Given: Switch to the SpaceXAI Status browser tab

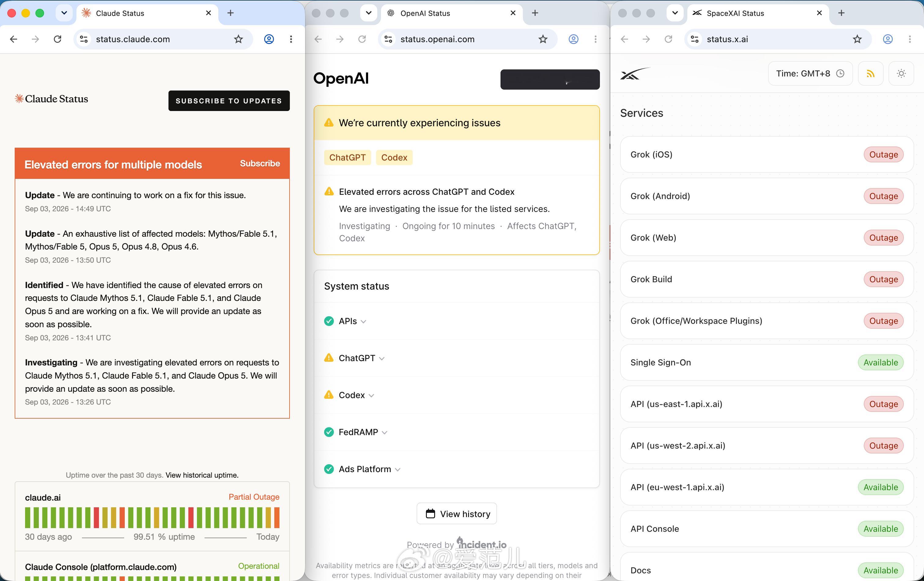Looking at the screenshot, I should click(x=758, y=13).
